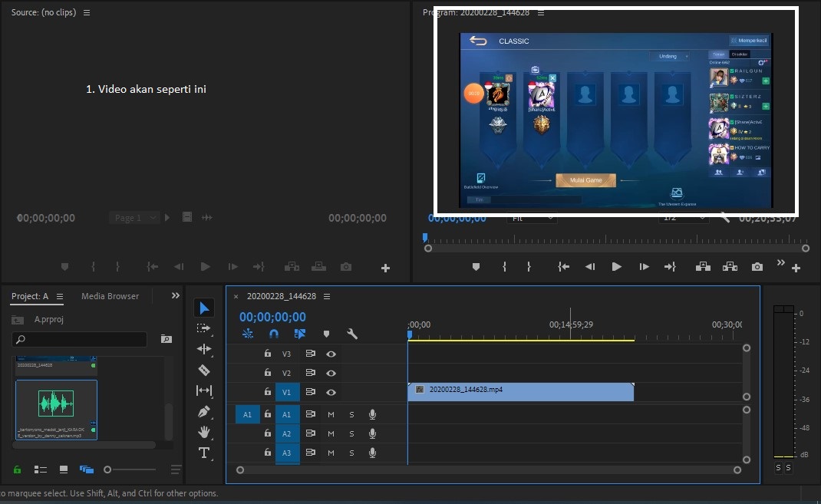Select the Slip tool

coord(203,390)
